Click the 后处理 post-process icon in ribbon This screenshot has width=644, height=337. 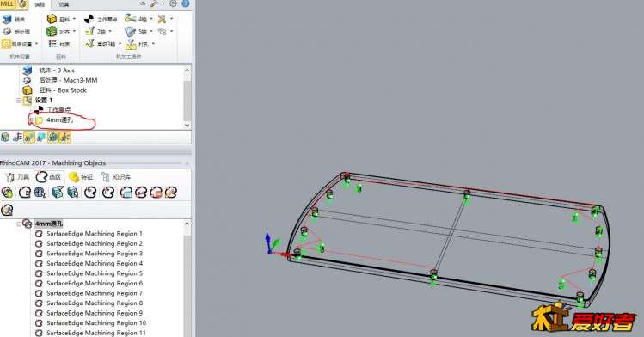[x=7, y=31]
